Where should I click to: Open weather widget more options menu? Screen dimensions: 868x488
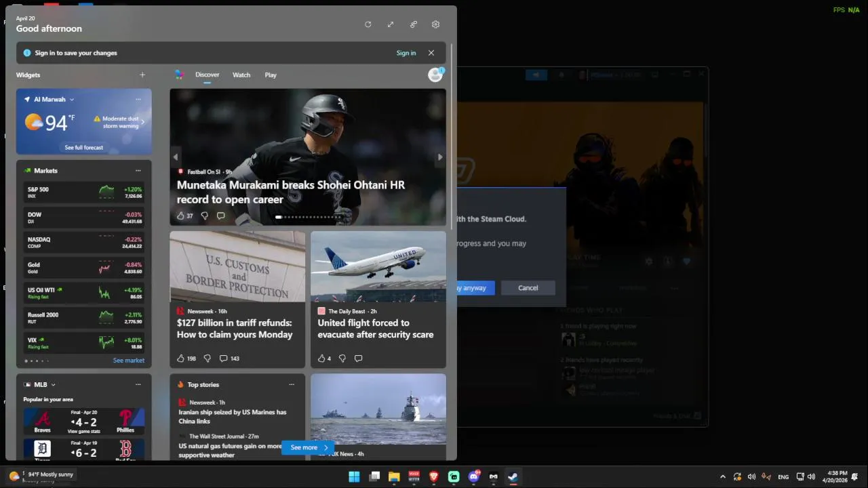click(x=138, y=99)
